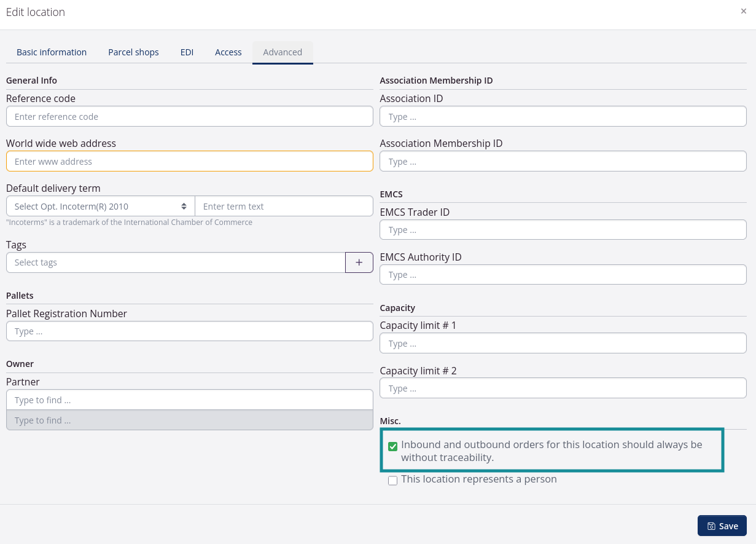Click the plus icon next to Select tags
Viewport: 756px width, 544px height.
(x=359, y=262)
